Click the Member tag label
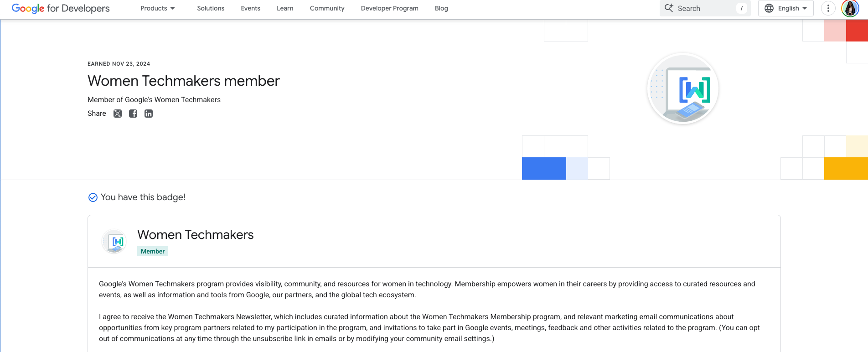 click(x=153, y=251)
